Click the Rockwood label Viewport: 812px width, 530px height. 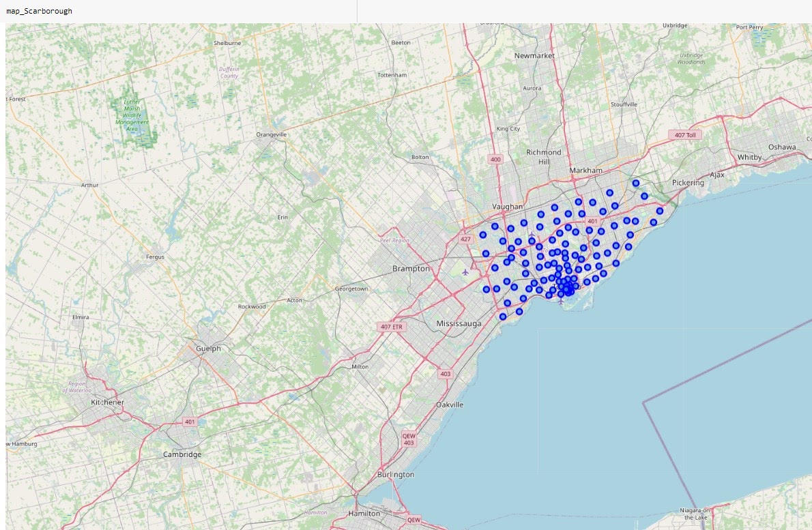tap(252, 306)
